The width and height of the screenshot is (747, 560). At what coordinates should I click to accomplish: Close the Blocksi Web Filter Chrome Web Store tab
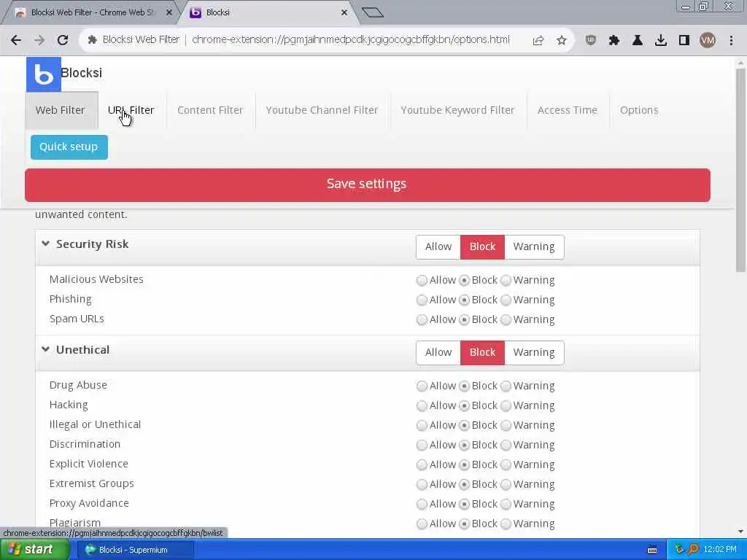click(169, 12)
